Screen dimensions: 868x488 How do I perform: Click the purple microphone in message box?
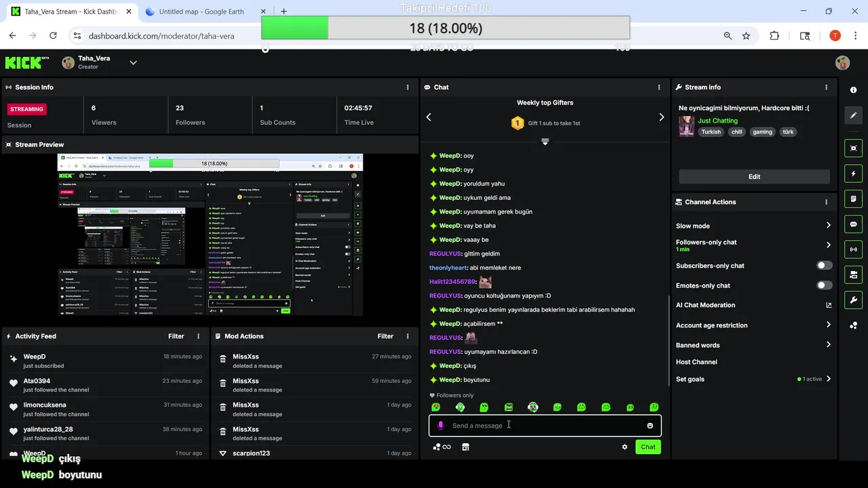pos(441,426)
